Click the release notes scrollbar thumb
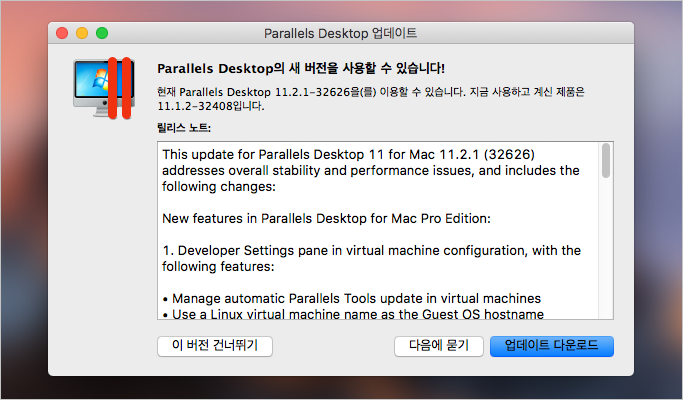 pos(606,160)
